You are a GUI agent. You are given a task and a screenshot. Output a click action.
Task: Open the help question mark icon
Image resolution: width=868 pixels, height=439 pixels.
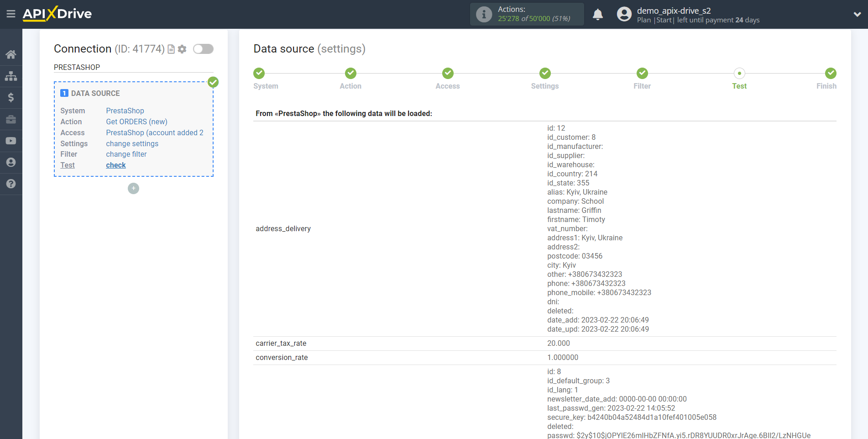coord(11,184)
